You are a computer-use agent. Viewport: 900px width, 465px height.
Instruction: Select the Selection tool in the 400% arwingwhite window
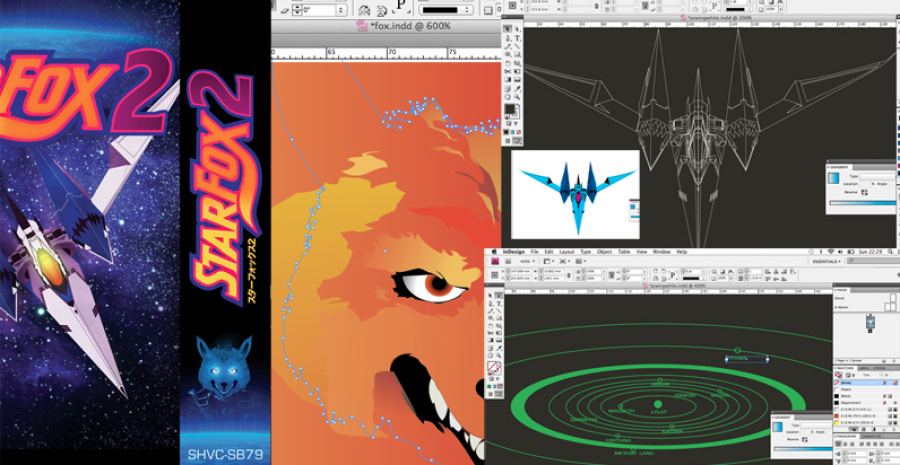(490, 295)
